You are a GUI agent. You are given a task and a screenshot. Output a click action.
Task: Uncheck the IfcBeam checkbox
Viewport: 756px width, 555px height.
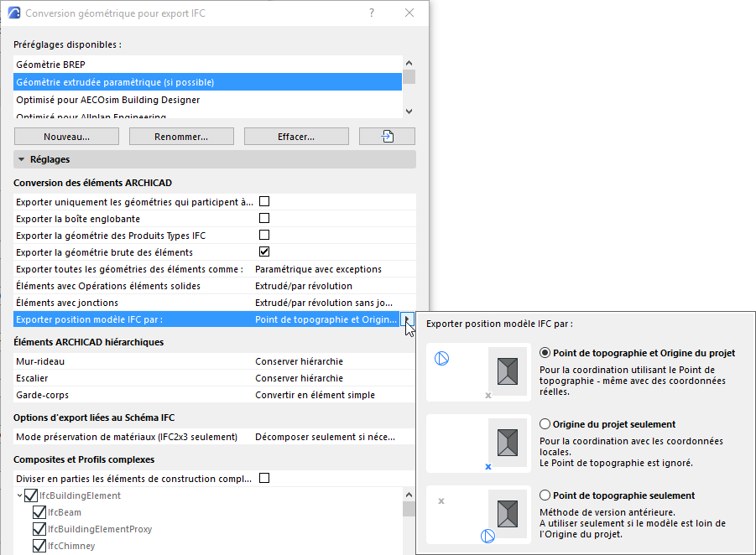tap(39, 512)
